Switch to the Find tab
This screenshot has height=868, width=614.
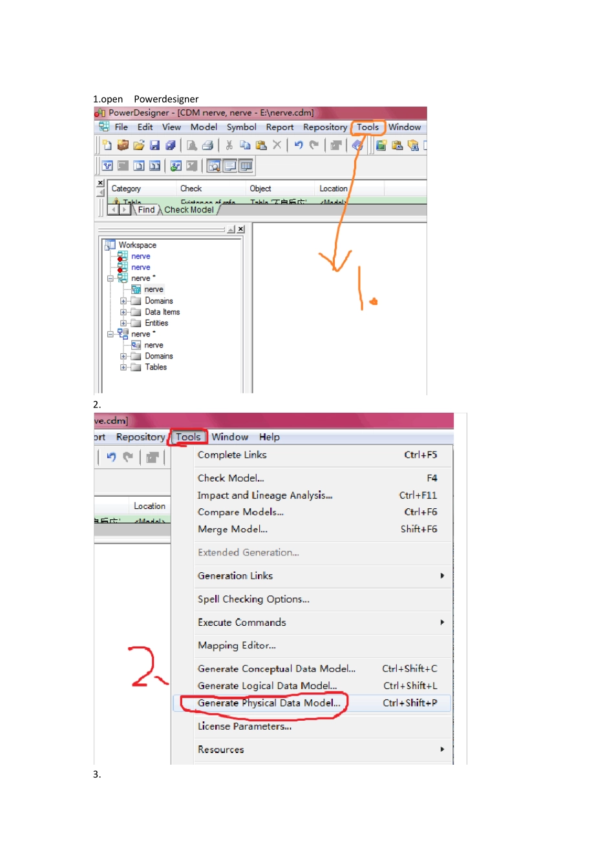[x=146, y=209]
